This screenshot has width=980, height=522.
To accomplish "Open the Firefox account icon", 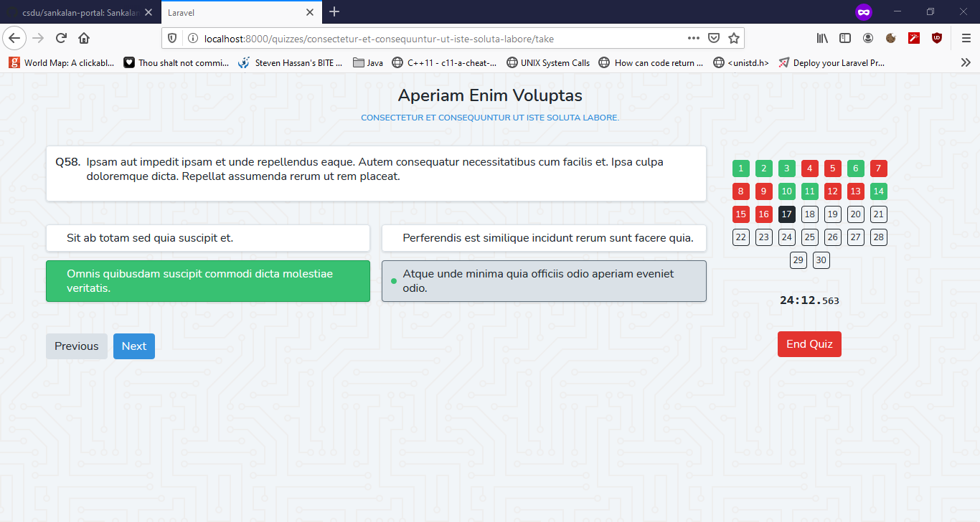I will 868,38.
